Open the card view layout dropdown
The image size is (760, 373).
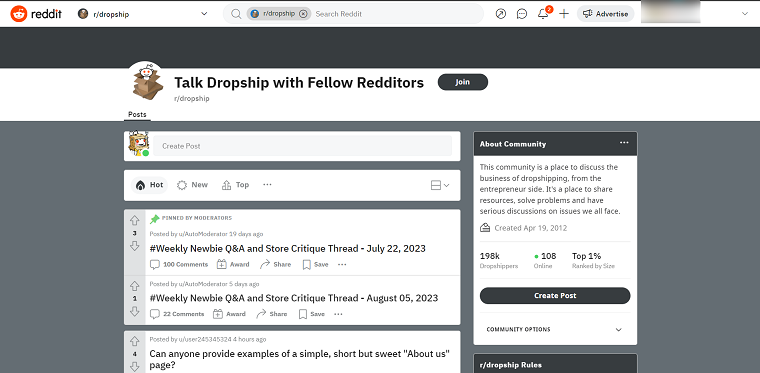coord(440,185)
